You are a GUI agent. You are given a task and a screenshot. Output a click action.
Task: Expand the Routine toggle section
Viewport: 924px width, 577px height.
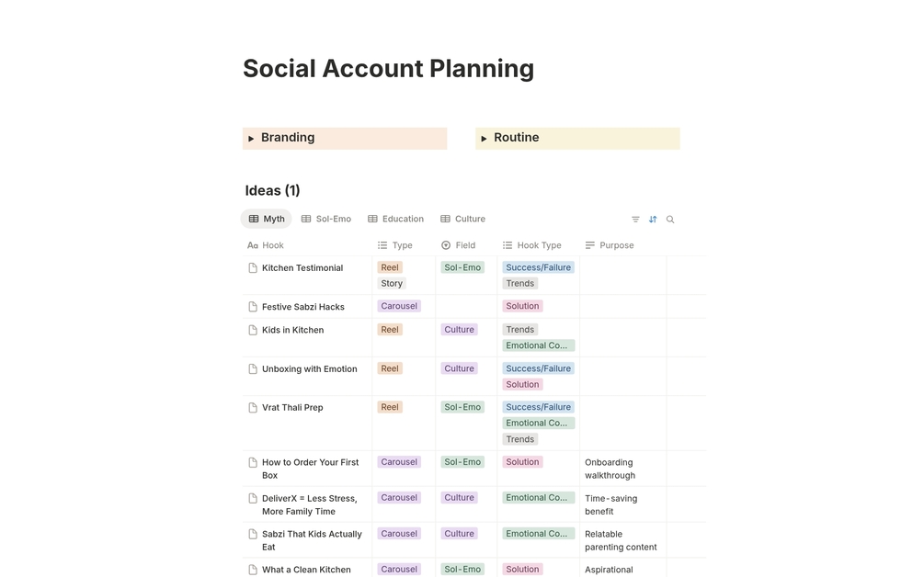click(484, 139)
